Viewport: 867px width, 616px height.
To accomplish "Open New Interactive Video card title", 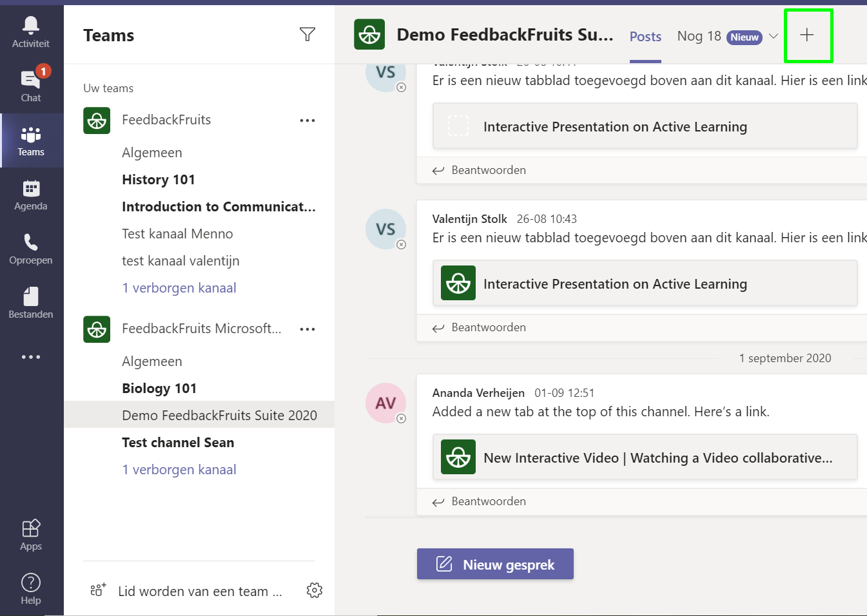I will [x=658, y=458].
